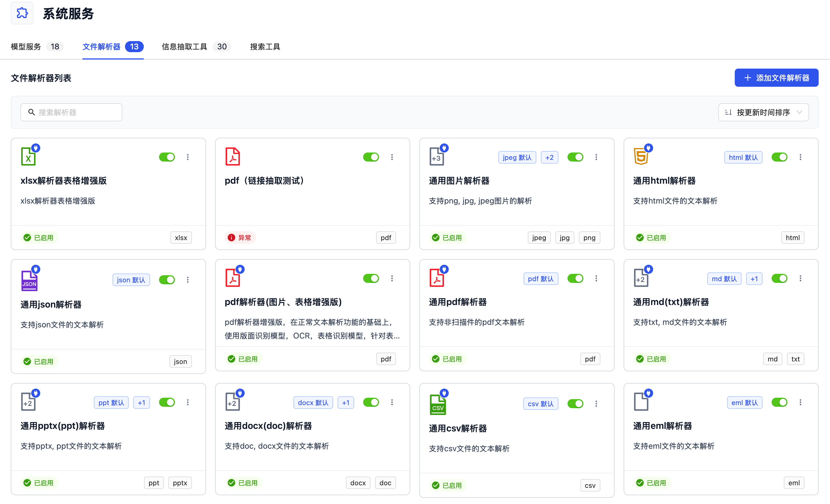The image size is (830, 504).
Task: Click the puzzle piece system services icon
Action: tap(22, 13)
